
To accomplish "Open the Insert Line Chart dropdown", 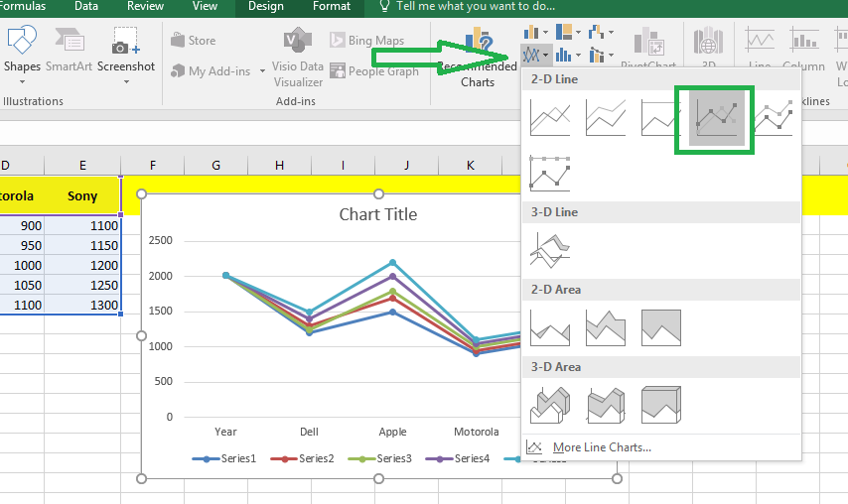I will click(x=535, y=56).
